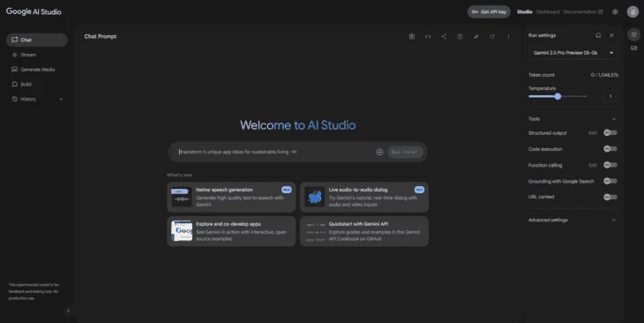Click the Live audio-to-audio dialog thumbnail icon

coord(315,198)
